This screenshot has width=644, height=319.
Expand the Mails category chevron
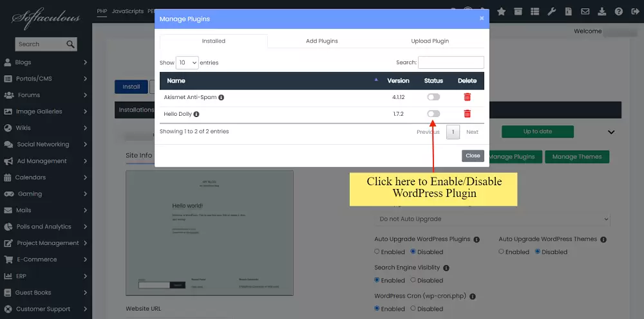click(x=85, y=210)
